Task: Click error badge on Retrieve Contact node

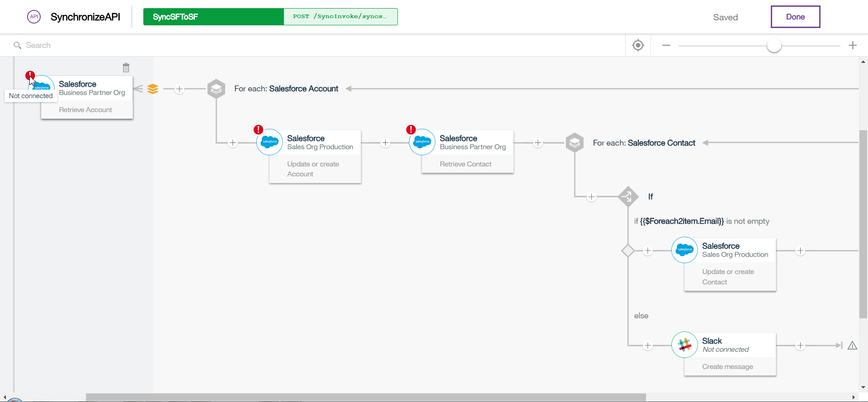Action: pyautogui.click(x=411, y=130)
